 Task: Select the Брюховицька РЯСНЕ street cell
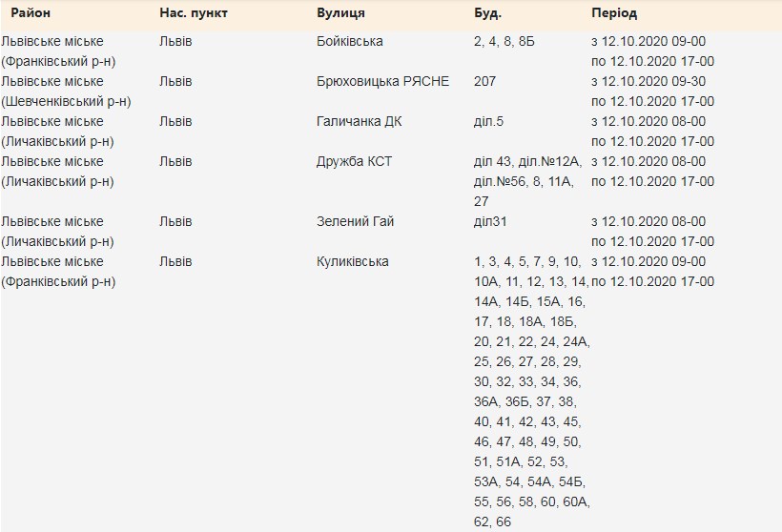point(382,81)
